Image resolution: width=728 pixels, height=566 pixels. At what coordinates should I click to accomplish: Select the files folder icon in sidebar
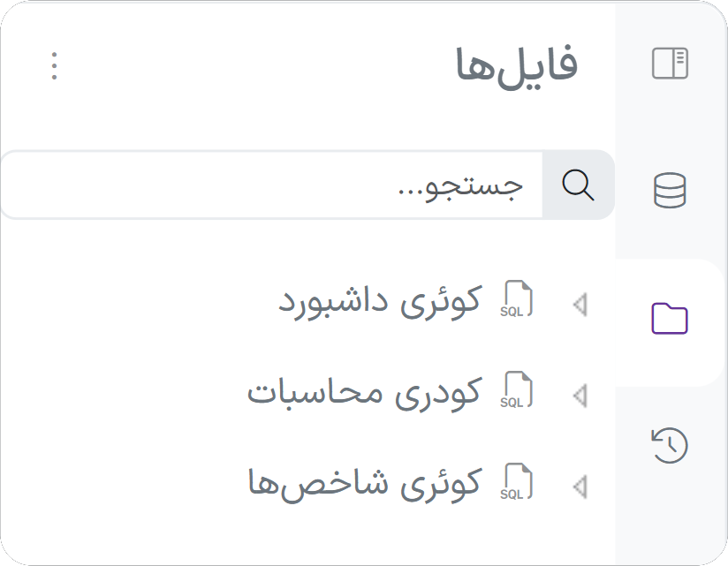670,318
